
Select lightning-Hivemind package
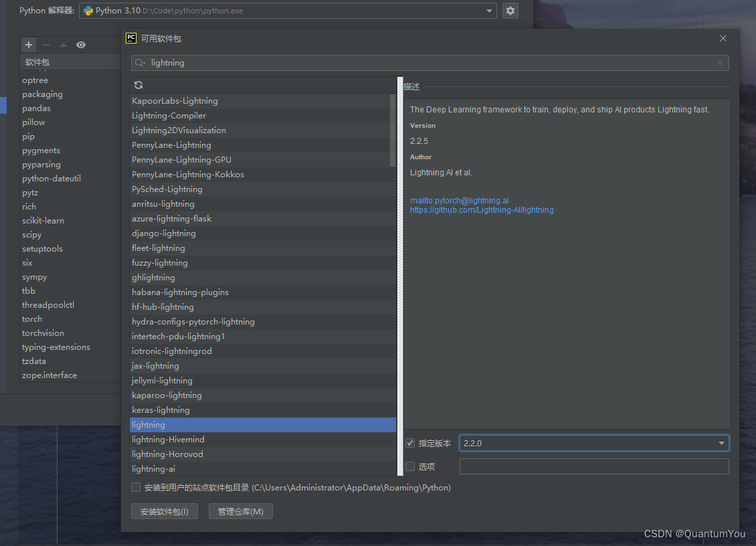263,439
